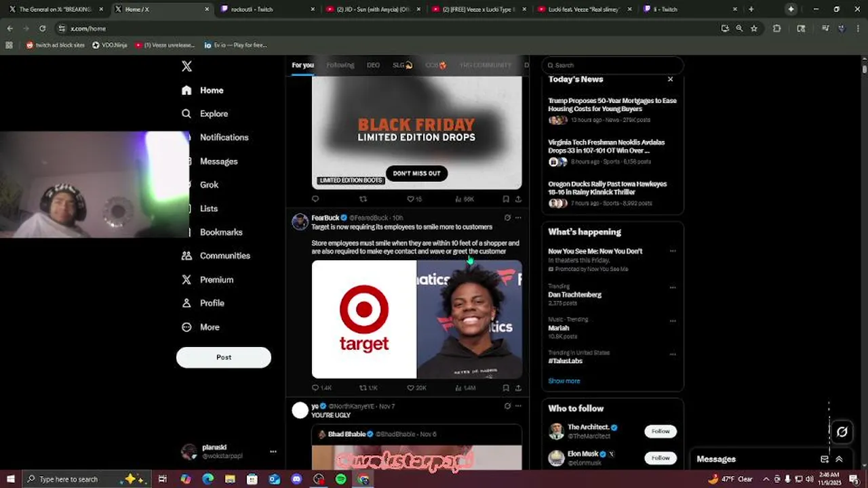Follow The Architect account

[x=660, y=431]
